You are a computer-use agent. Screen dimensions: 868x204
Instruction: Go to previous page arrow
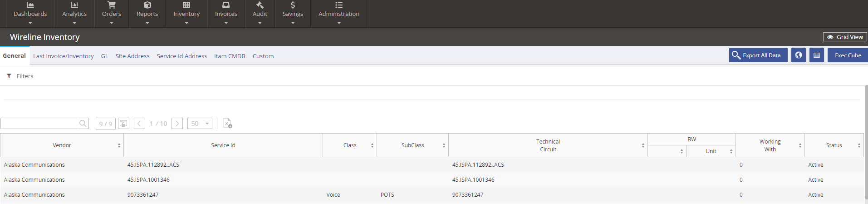(139, 124)
